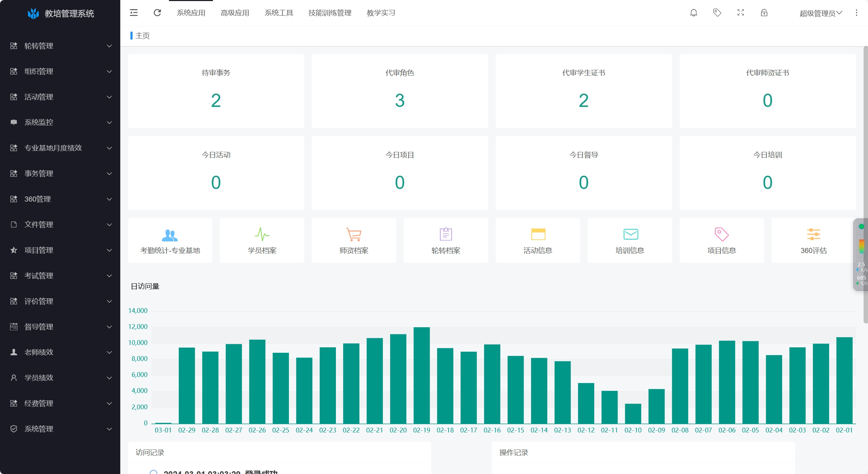
Task: Click the 系统管理 shield icon in sidebar
Action: point(14,429)
